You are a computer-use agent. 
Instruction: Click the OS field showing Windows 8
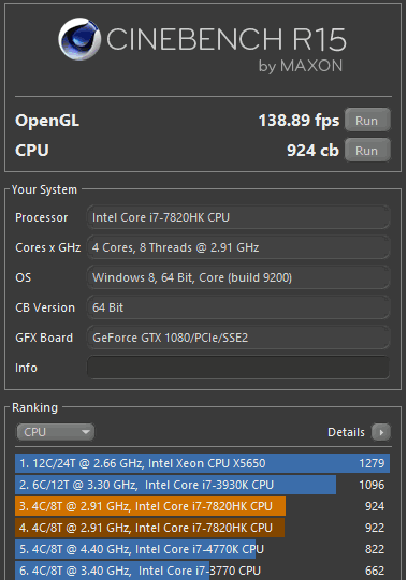[x=238, y=277]
